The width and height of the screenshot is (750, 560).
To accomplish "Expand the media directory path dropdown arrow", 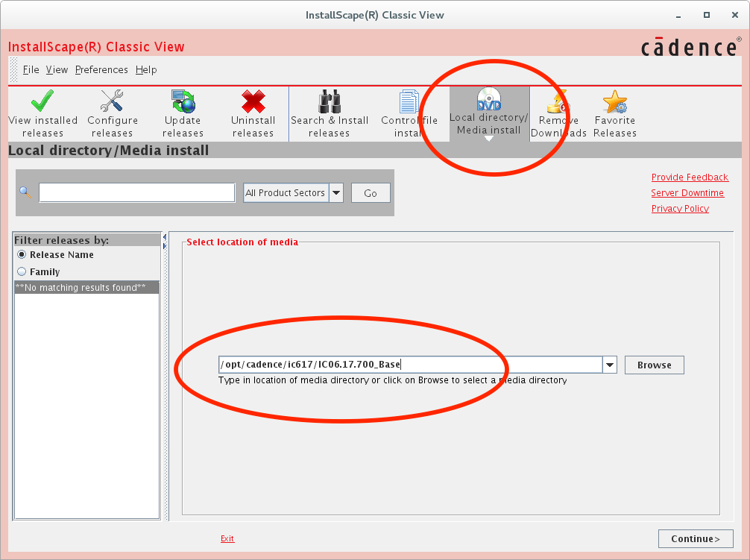I will 610,365.
